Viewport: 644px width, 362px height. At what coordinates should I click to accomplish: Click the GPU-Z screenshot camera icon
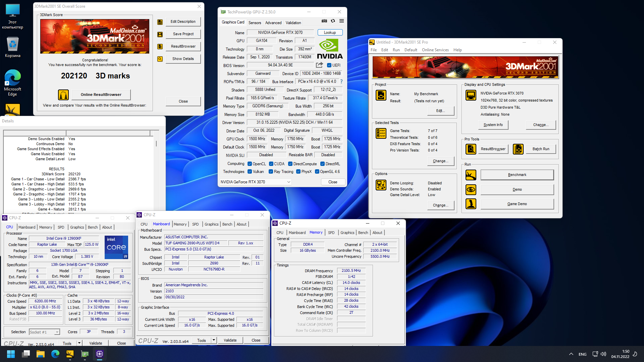pos(324,21)
